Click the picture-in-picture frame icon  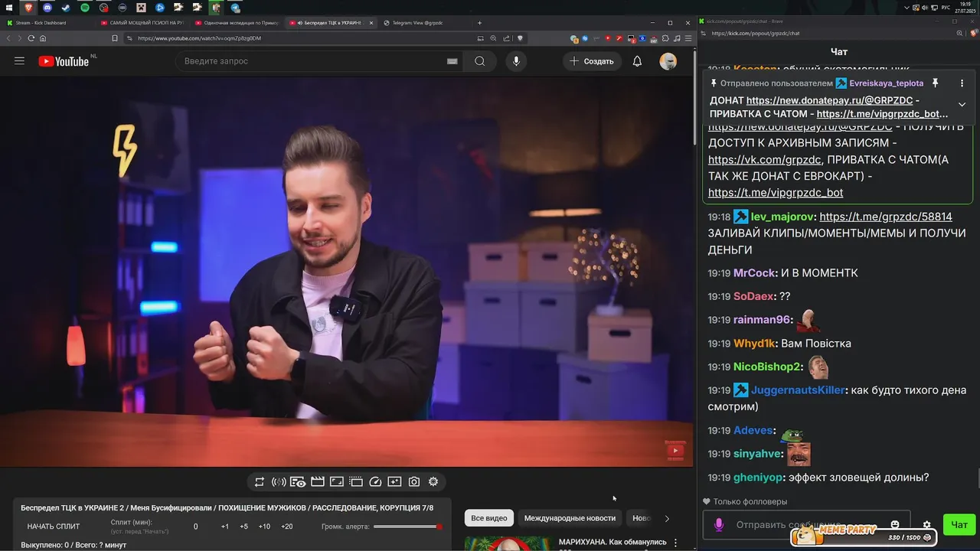337,482
